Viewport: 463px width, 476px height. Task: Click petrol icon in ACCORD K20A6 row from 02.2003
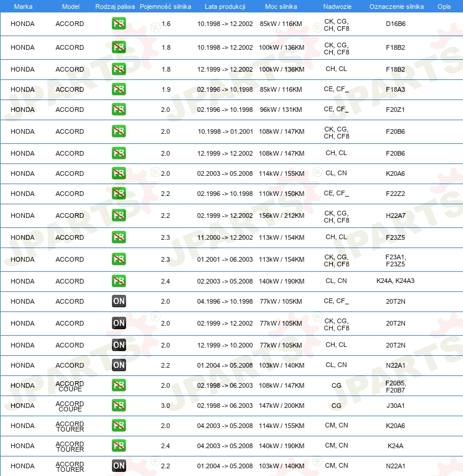click(x=118, y=173)
